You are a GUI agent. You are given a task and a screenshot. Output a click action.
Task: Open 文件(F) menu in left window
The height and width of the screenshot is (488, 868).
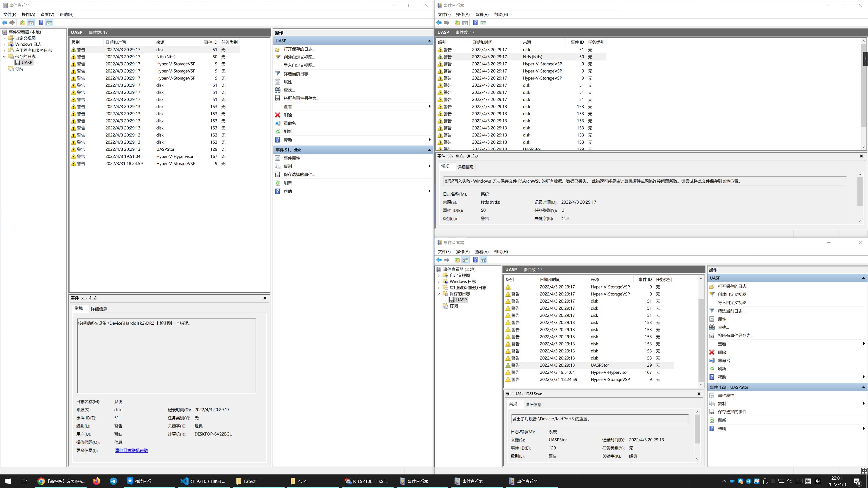(10, 14)
